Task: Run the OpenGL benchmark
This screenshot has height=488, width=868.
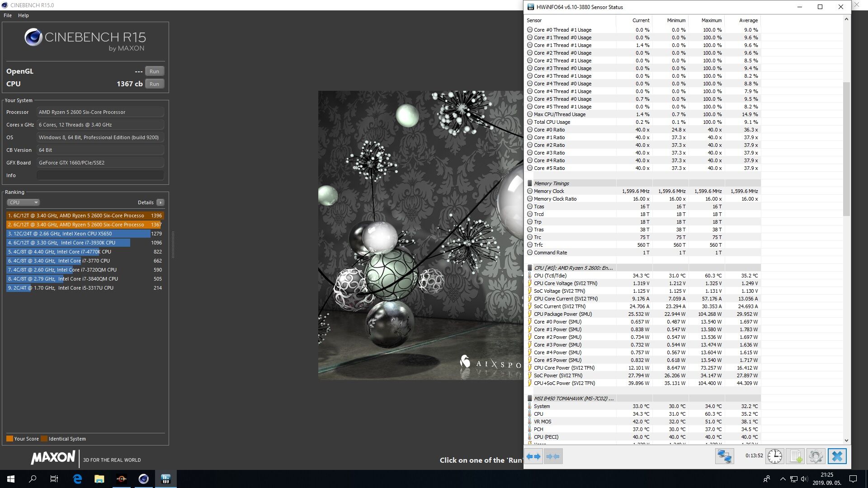Action: [x=154, y=71]
